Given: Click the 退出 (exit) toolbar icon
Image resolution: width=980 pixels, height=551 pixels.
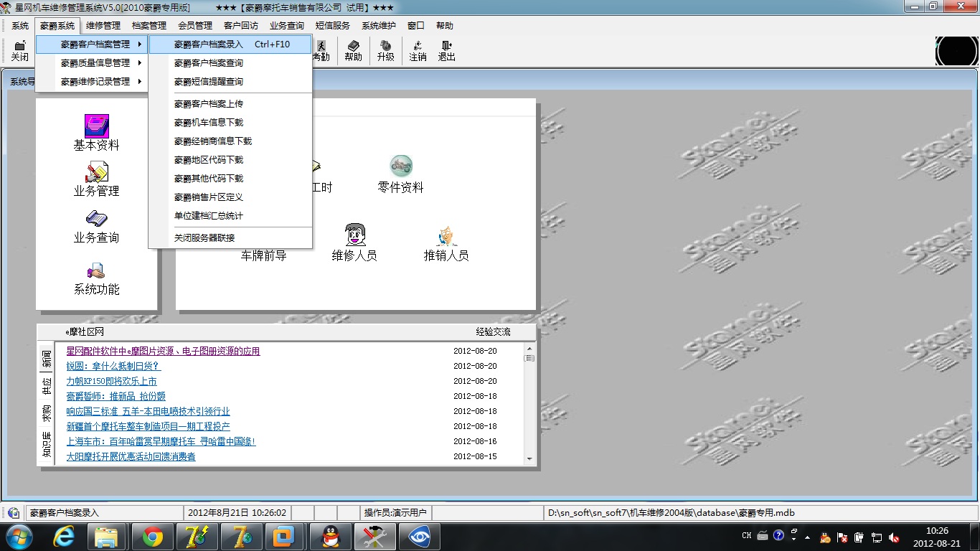Looking at the screenshot, I should (x=447, y=51).
